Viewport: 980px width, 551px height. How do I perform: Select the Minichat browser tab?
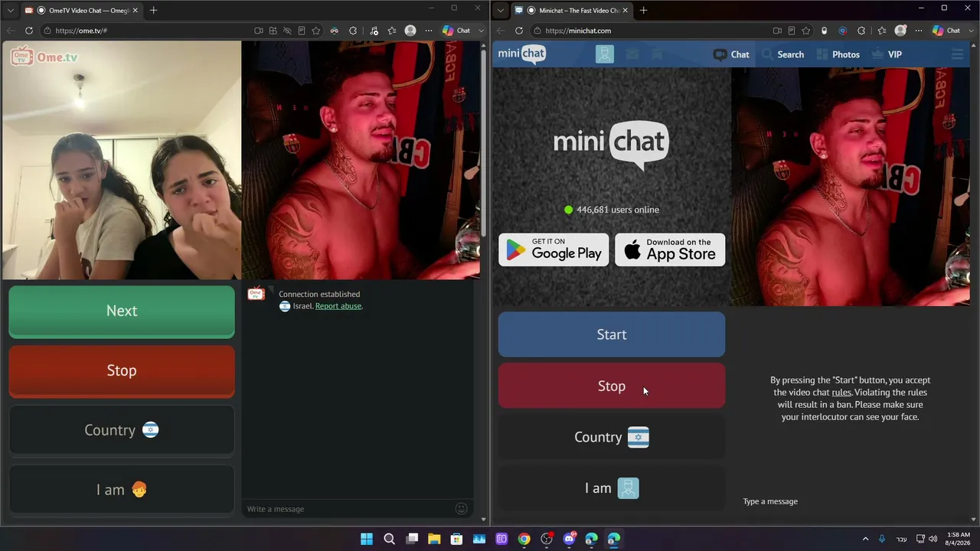point(571,11)
